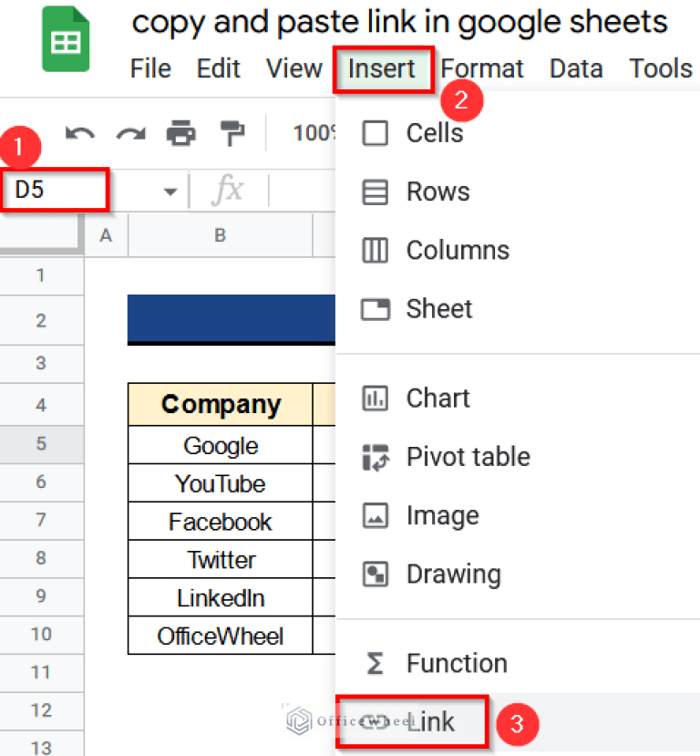Choose Rows from the Insert menu
Screen dimensions: 700x756
pos(437,192)
